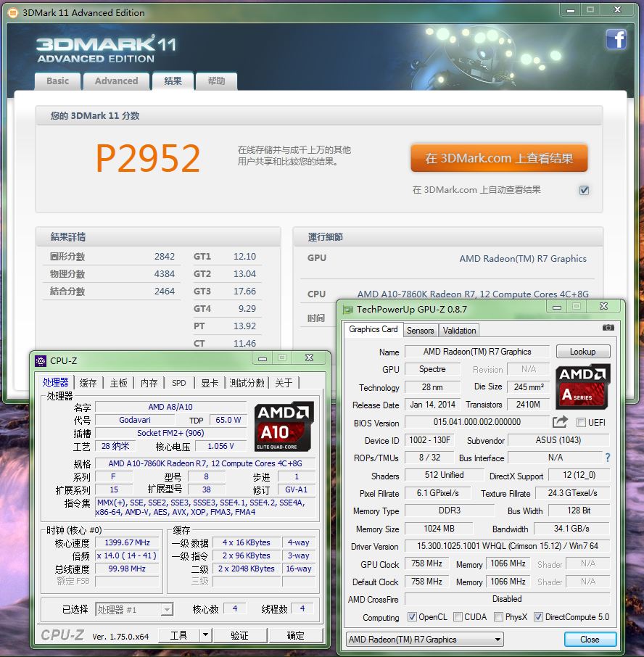Viewport: 644px width, 657px height.
Task: Click the Lookup button in GPU-Z
Action: tap(583, 352)
